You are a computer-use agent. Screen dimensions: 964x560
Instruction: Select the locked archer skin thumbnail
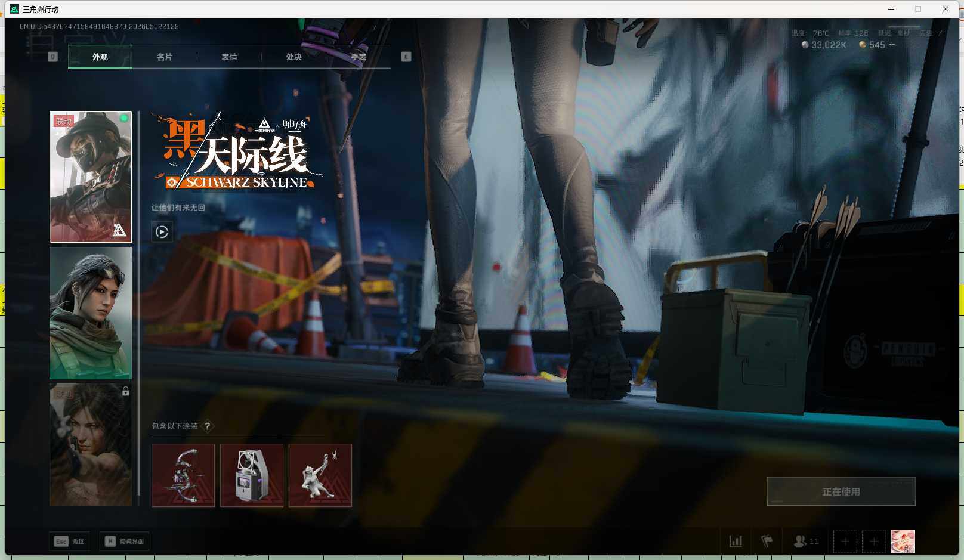(91, 444)
